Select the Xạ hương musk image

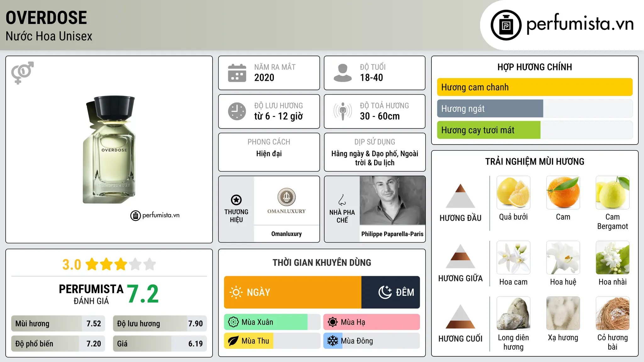pyautogui.click(x=563, y=313)
